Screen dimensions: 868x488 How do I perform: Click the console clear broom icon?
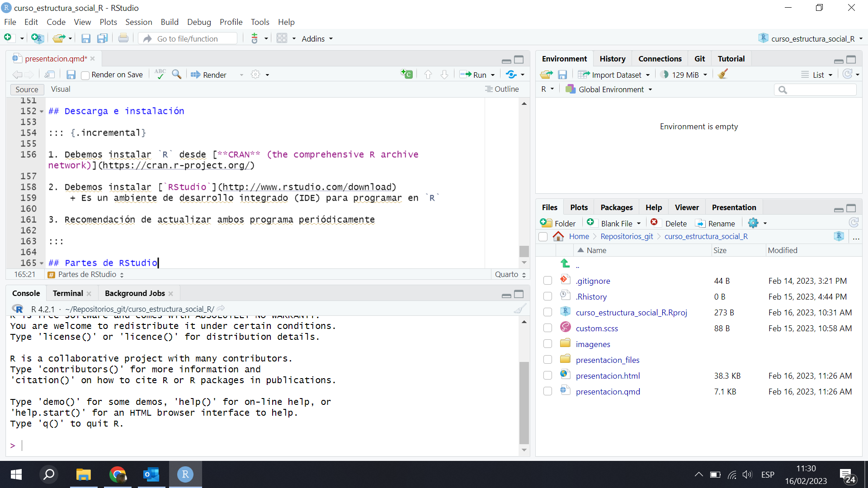pos(520,309)
